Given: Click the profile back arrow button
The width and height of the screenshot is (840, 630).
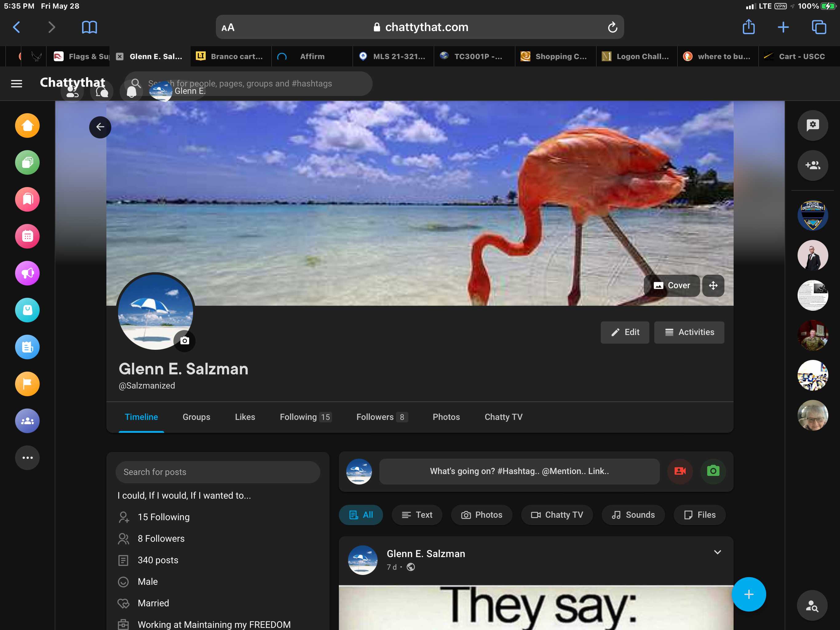Looking at the screenshot, I should click(x=100, y=127).
